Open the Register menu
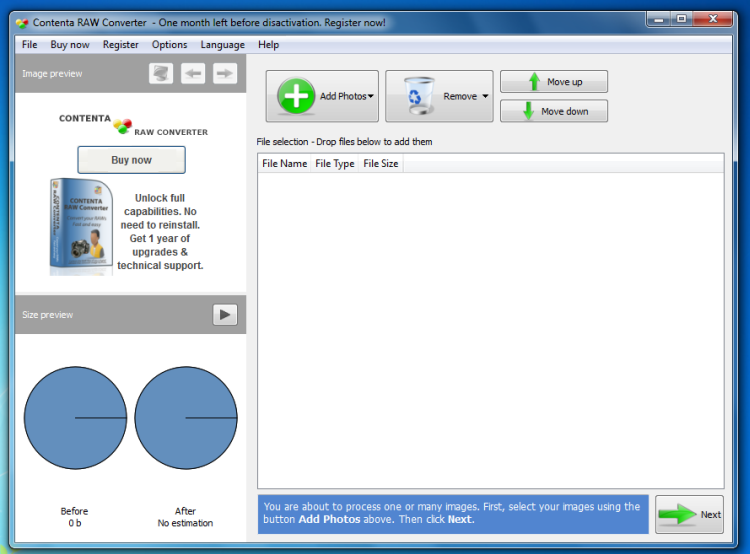750x554 pixels. (x=121, y=44)
